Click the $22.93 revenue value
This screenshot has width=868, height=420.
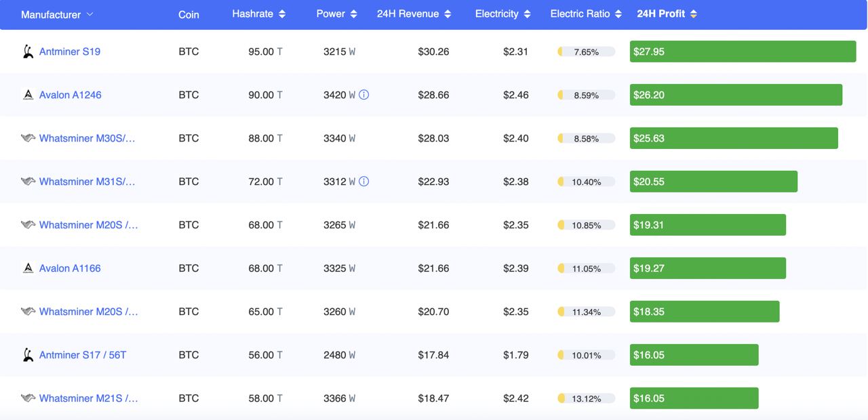433,182
